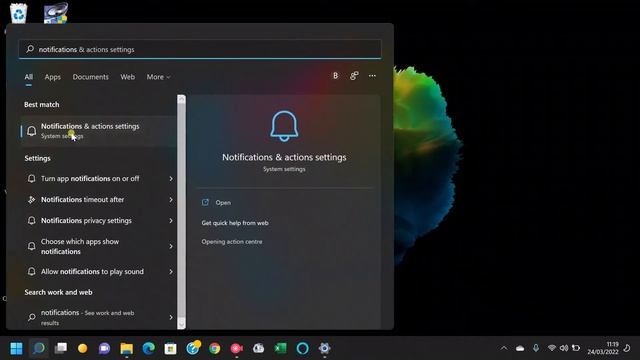Viewport: 640px width, 360px height.
Task: Open Teams Chat from taskbar
Action: click(x=104, y=348)
